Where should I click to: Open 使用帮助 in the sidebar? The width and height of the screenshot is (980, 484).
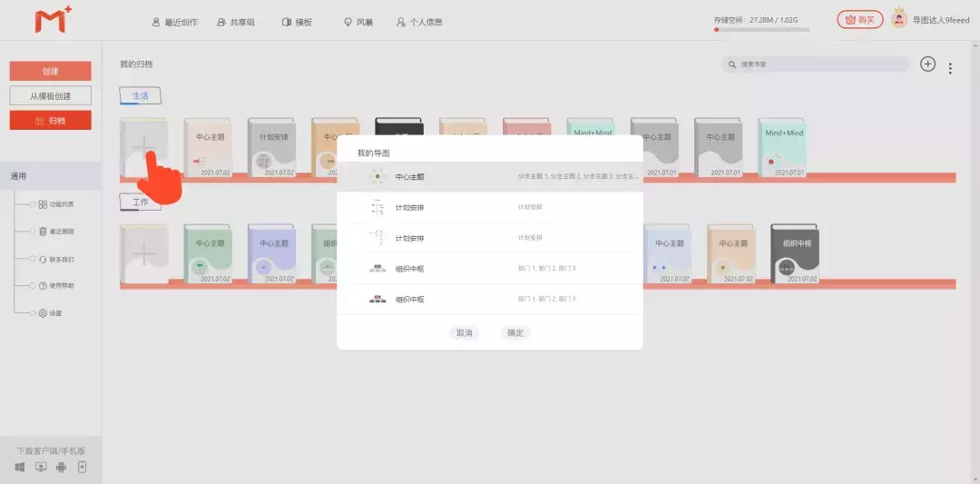click(56, 286)
